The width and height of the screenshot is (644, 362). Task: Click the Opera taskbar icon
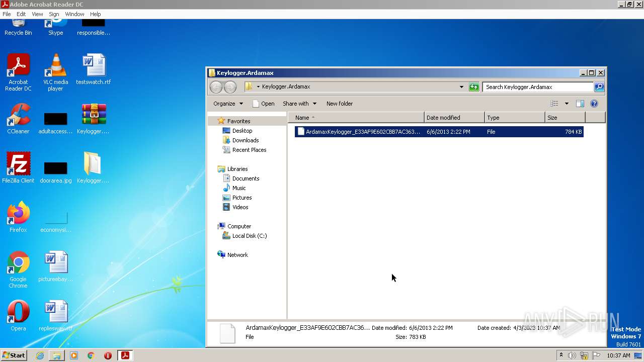pyautogui.click(x=108, y=355)
